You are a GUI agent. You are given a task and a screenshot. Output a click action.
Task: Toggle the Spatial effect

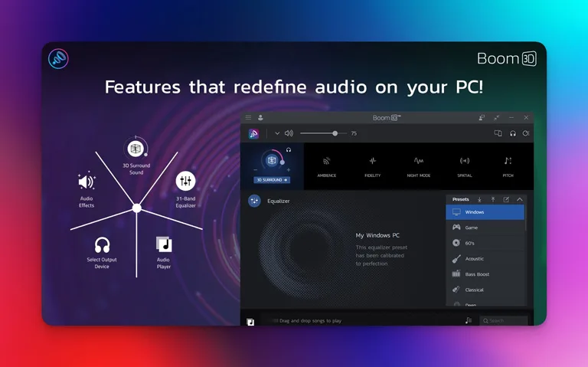(x=465, y=166)
